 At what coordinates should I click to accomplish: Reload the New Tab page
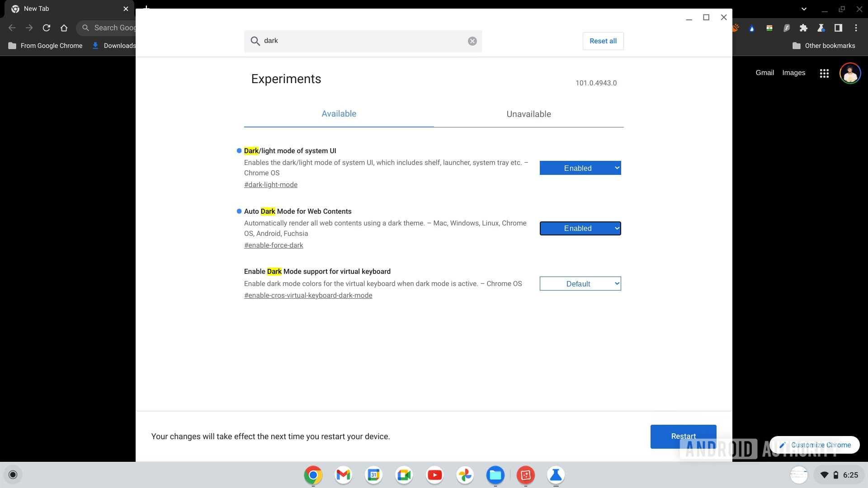pos(47,28)
